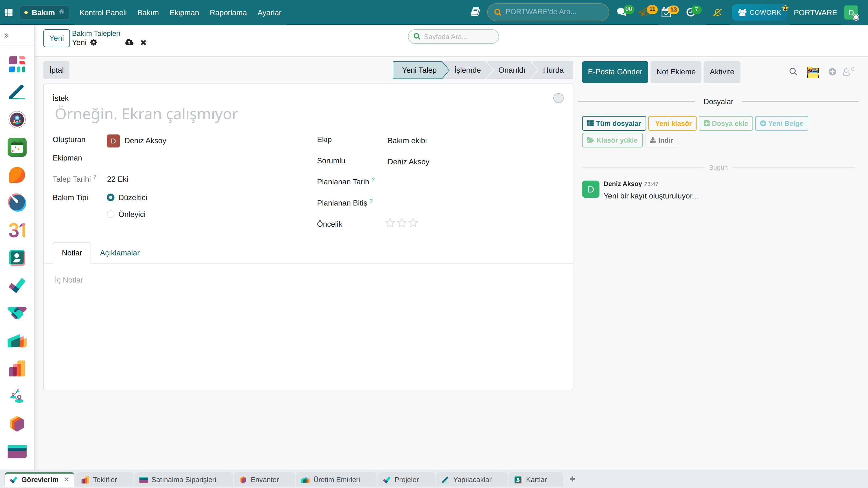Open the Raporlama menu

[228, 12]
